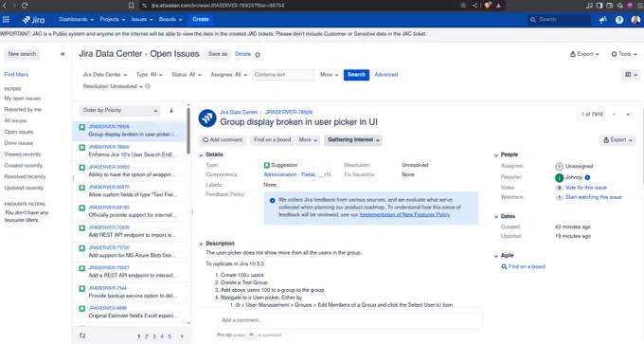Click the blue Search button
Screen dimensions: 644x344
tap(356, 75)
